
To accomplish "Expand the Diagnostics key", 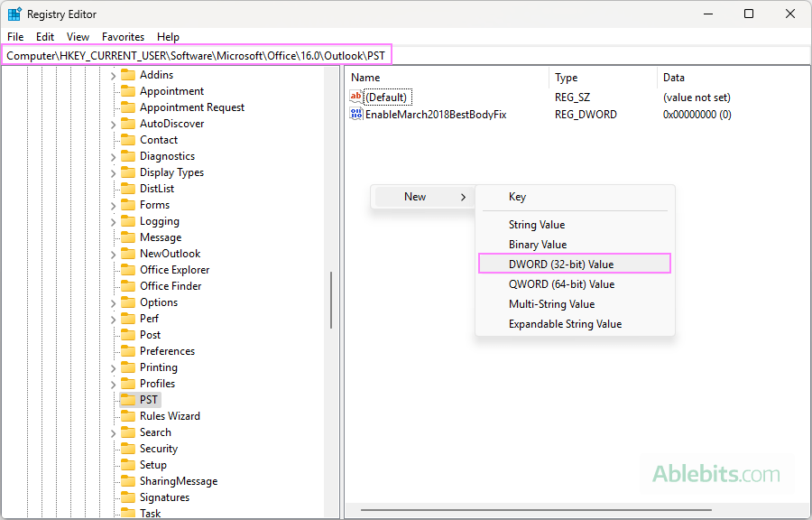I will [x=113, y=157].
